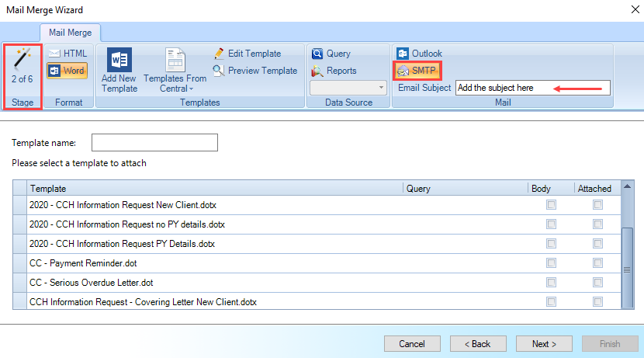Click row selector for Payment Reminder
Viewport: 644px width, 358px height.
click(19, 263)
